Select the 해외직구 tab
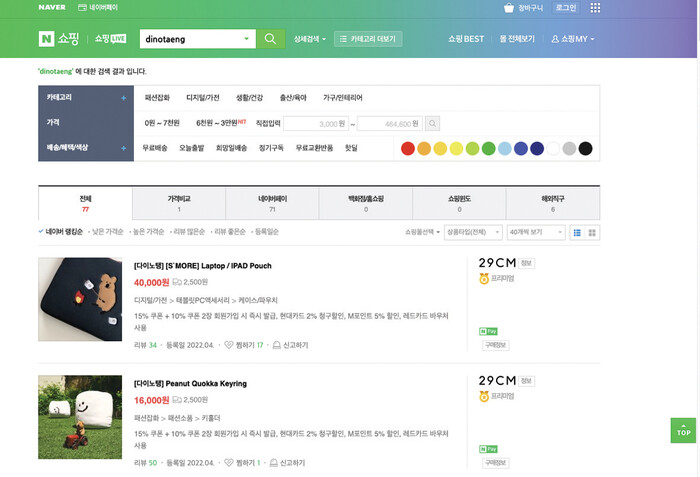700x477 pixels. click(553, 204)
